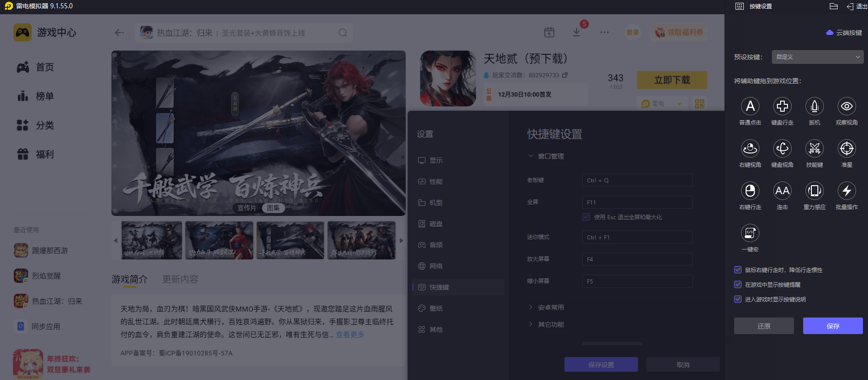Open the 预设按键 dropdown showing 自定义

[x=817, y=57]
